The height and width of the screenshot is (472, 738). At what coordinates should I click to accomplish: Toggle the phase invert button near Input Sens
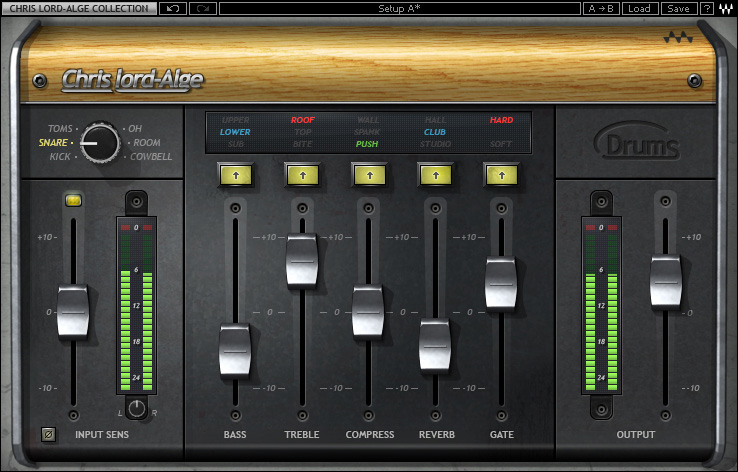click(48, 434)
